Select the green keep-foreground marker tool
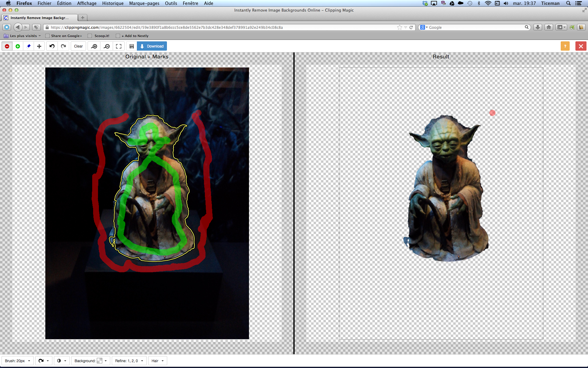This screenshot has width=588, height=368. tap(18, 46)
